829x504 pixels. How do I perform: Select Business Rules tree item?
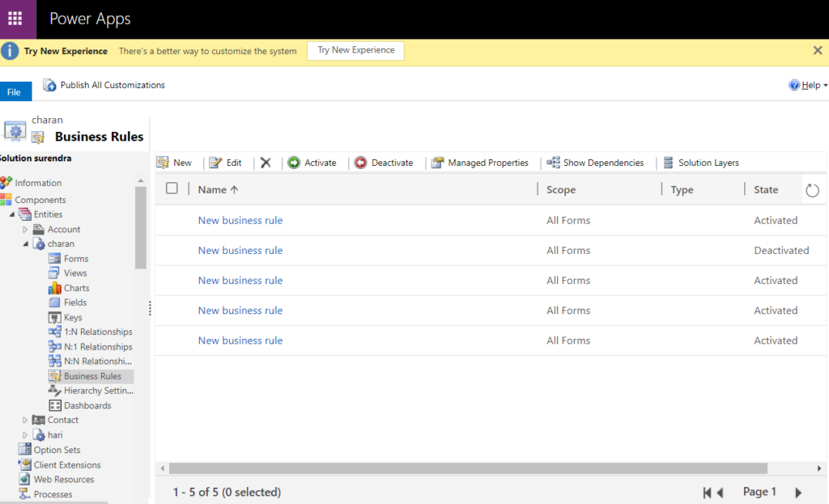[x=92, y=376]
